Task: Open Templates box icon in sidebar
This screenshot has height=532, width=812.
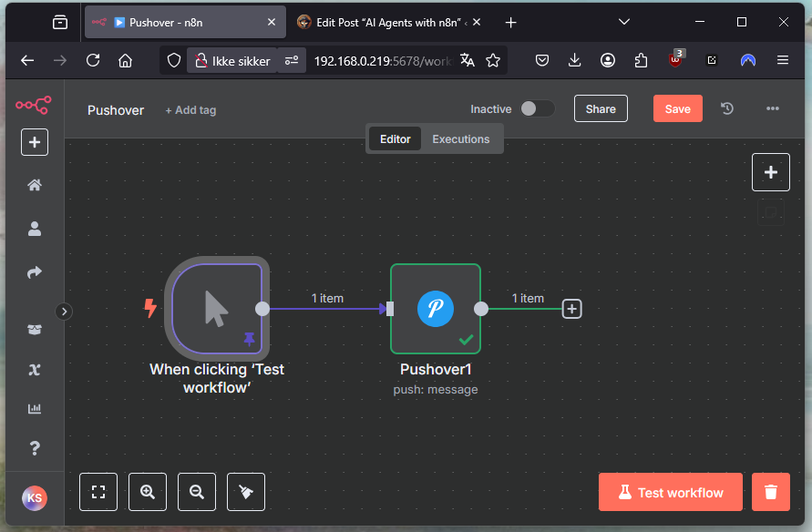Action: [35, 330]
